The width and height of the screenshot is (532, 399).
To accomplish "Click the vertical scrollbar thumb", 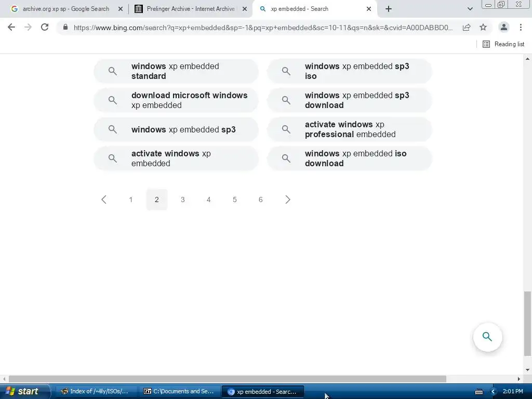I will tap(527, 323).
